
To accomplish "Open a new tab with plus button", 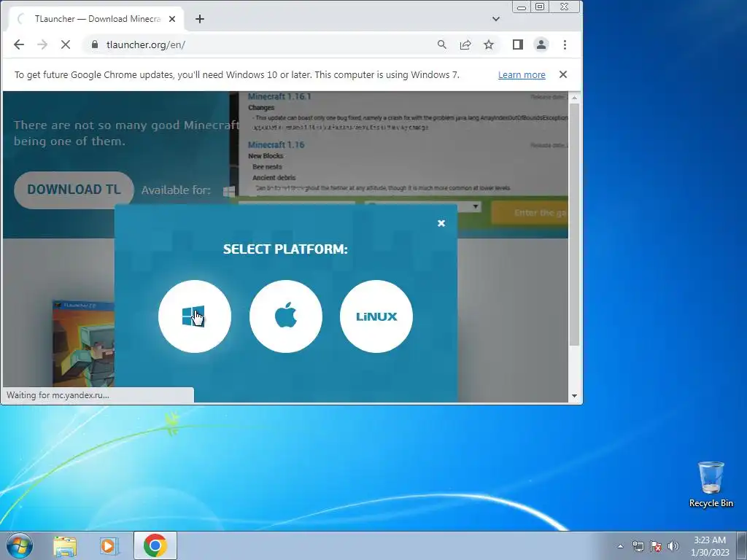I will (x=200, y=19).
